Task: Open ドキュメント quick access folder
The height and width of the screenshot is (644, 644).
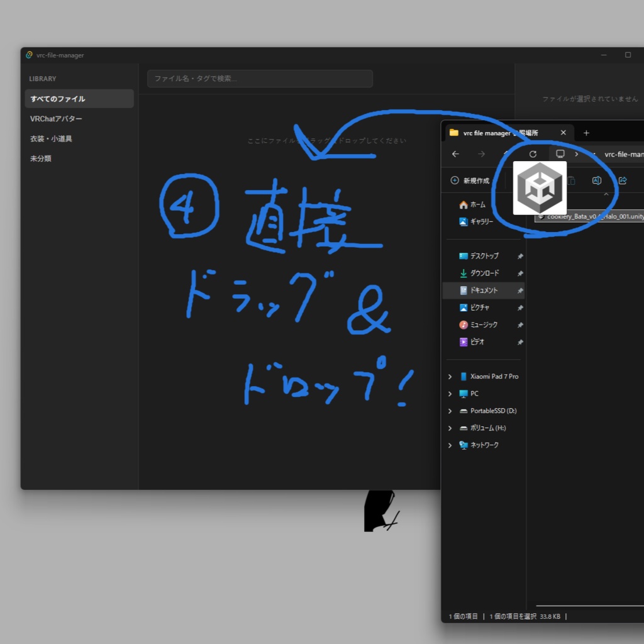Action: (484, 291)
